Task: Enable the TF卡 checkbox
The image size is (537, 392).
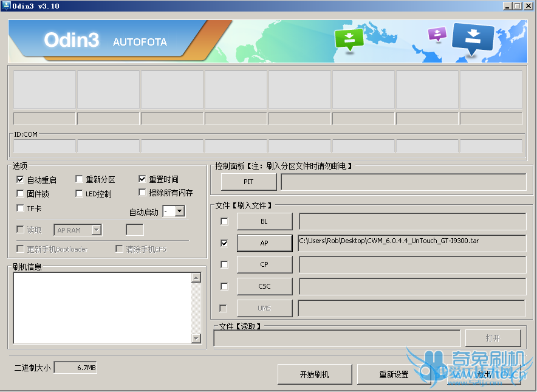Action: pos(20,208)
